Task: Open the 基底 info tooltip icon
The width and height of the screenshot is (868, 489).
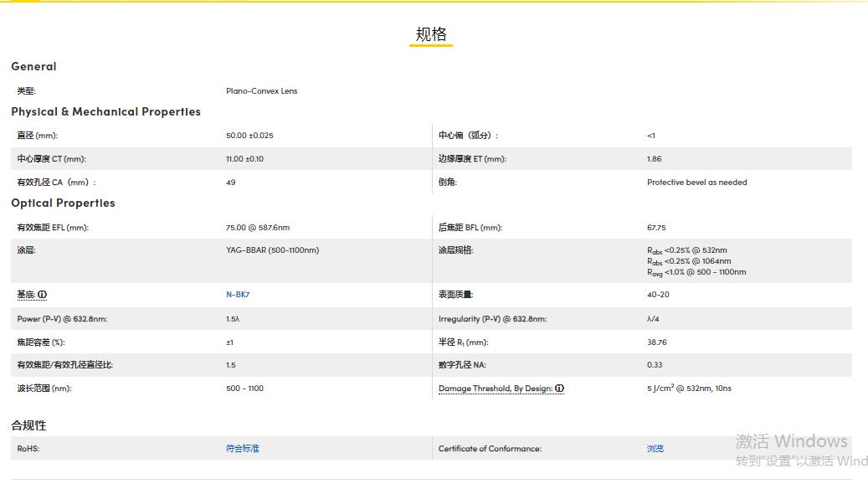Action: pos(41,294)
